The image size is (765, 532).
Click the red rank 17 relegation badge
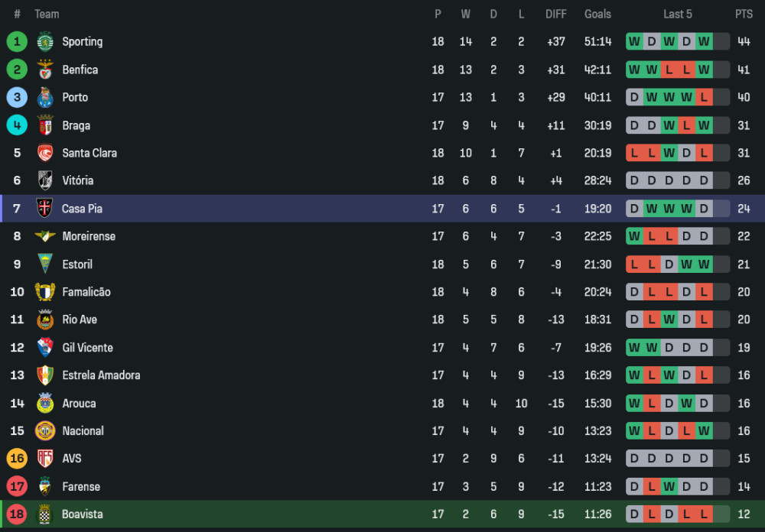click(17, 486)
